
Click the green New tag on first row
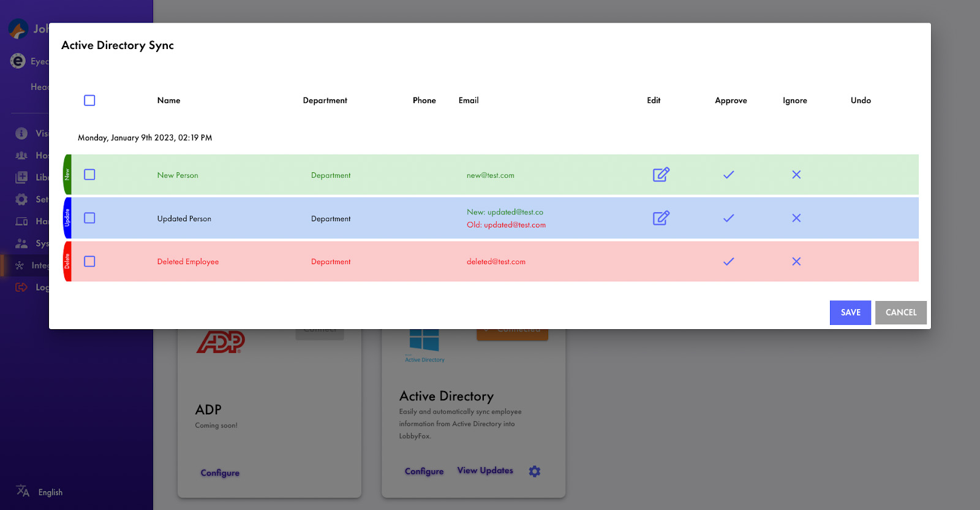click(x=67, y=175)
